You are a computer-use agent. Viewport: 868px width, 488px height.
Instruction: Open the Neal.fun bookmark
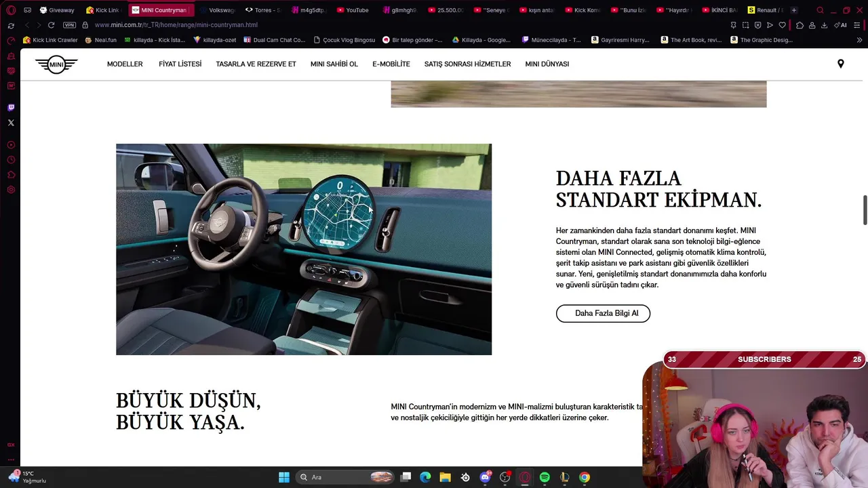[100, 40]
